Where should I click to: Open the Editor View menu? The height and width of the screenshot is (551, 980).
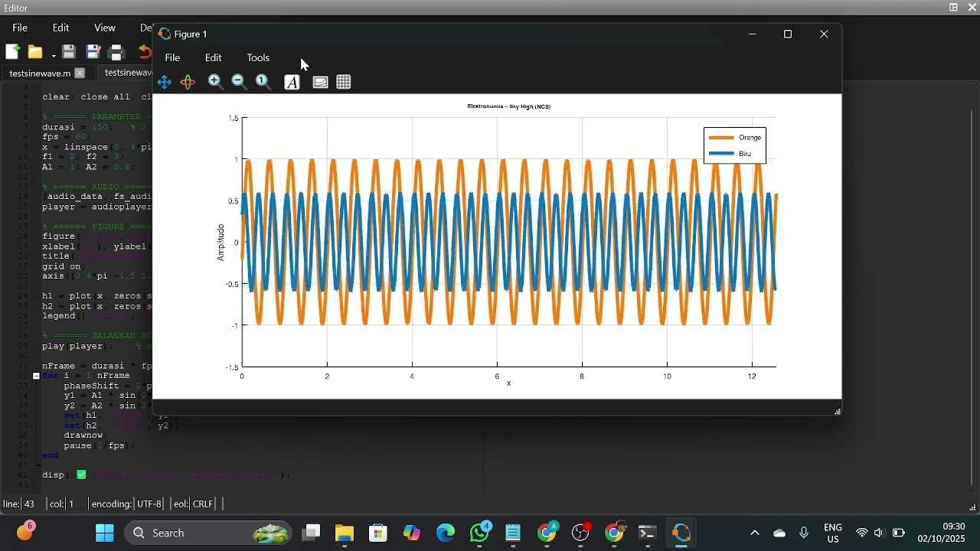[x=105, y=28]
